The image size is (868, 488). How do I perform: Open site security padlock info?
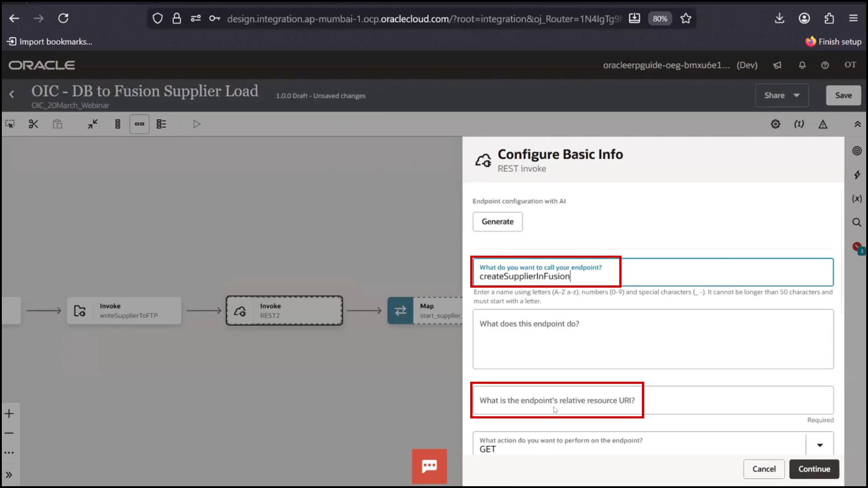pyautogui.click(x=177, y=19)
